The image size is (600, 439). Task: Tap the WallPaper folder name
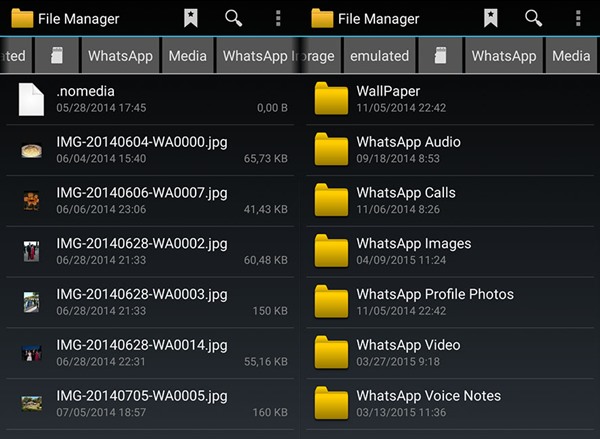388,91
